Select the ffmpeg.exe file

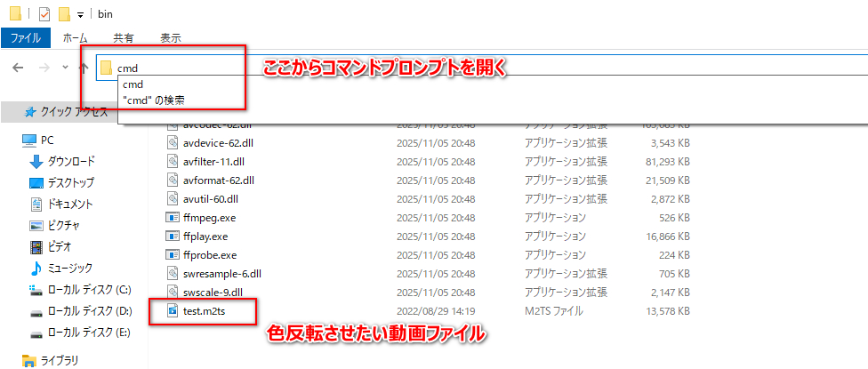[x=209, y=218]
